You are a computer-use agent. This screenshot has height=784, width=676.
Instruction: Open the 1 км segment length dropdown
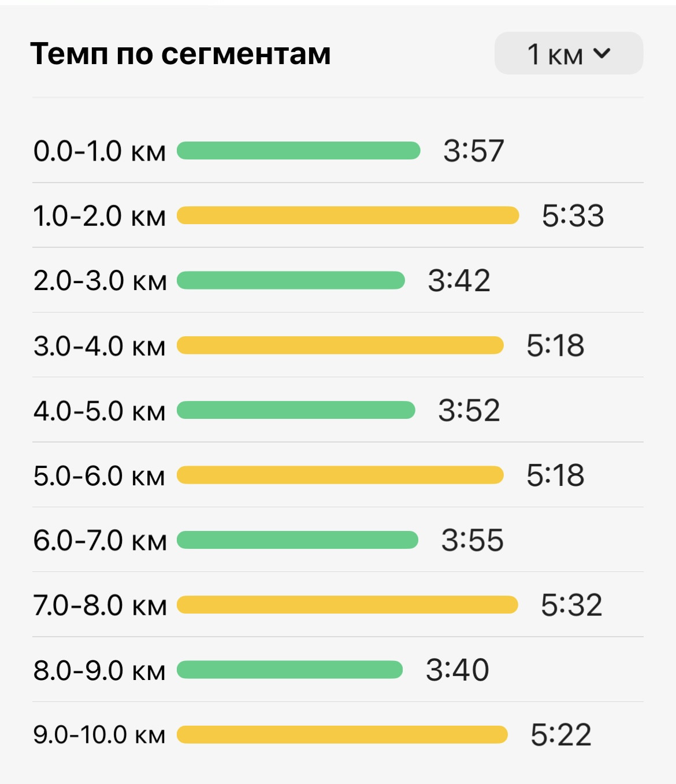click(569, 53)
